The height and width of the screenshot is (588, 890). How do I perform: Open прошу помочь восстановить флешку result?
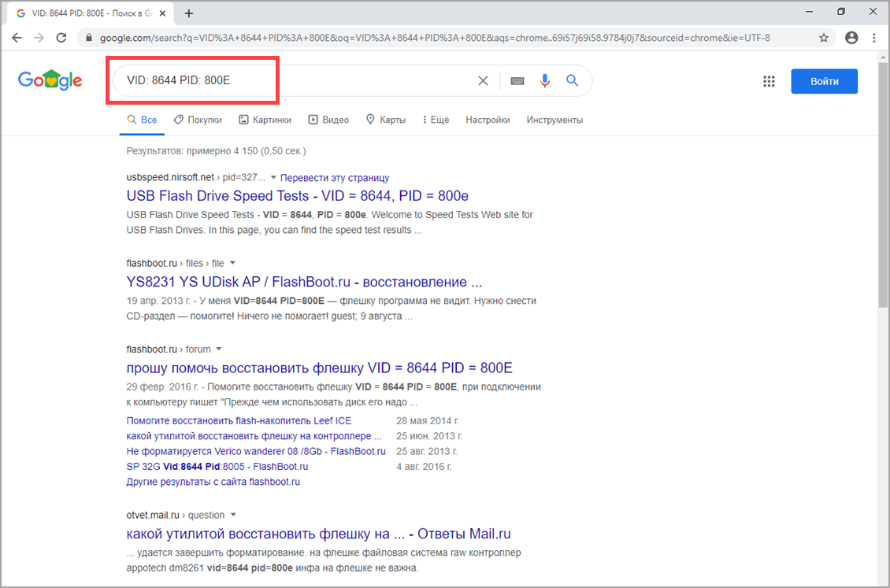(x=319, y=368)
